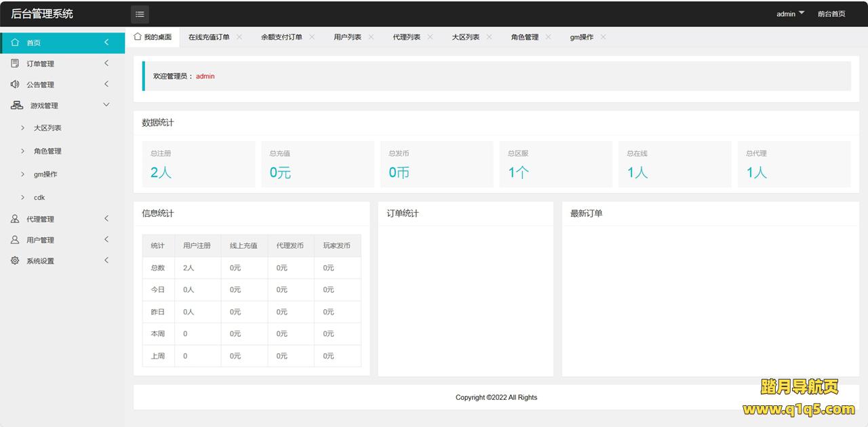Click the 代理管理 person icon
The width and height of the screenshot is (868, 427).
click(x=15, y=219)
